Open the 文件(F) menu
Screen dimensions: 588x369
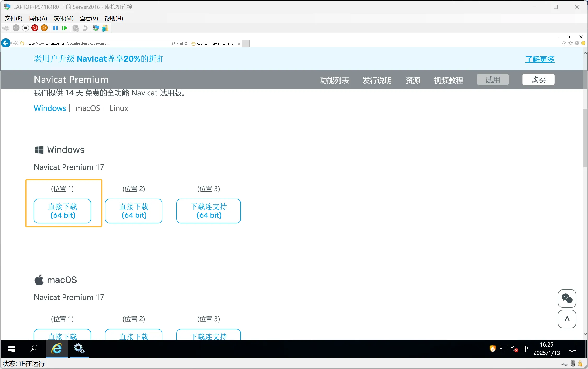click(14, 18)
